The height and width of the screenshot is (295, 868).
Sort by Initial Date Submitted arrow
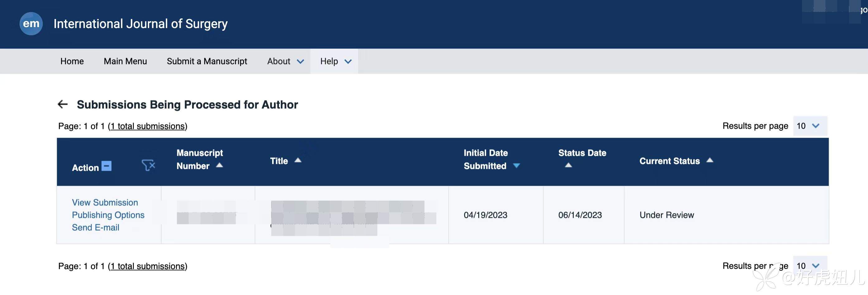pos(516,165)
